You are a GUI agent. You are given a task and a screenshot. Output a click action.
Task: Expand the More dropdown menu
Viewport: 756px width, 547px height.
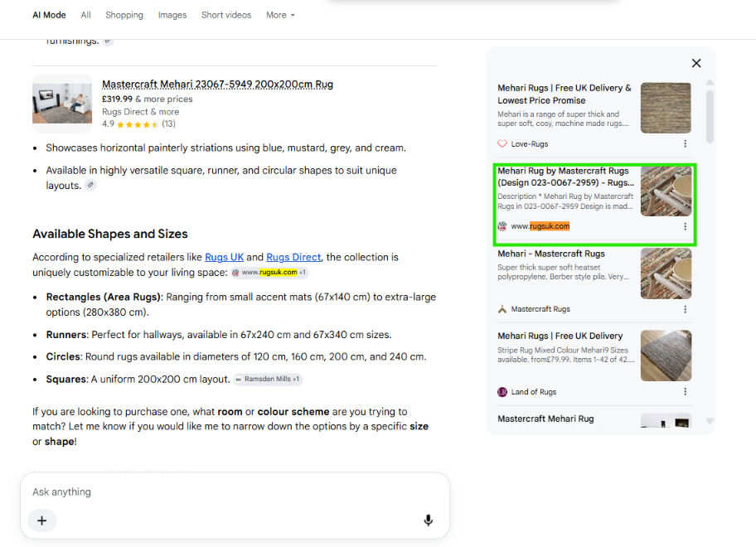coord(280,15)
